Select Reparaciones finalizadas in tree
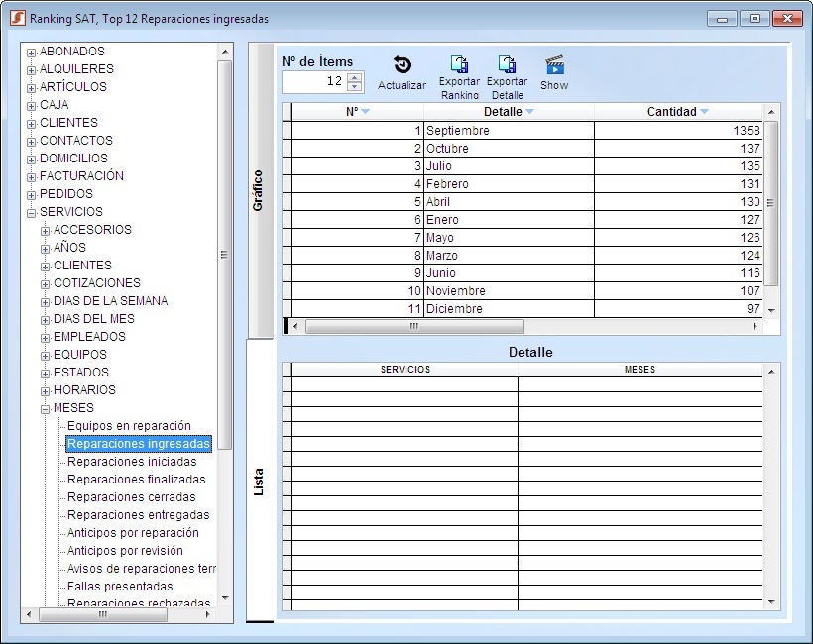 136,480
